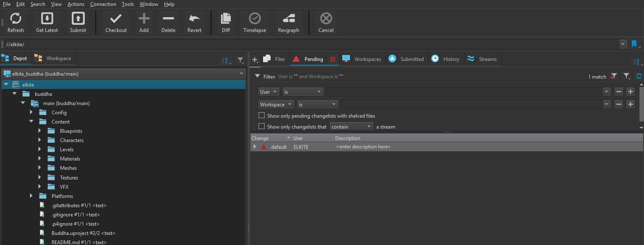Sort by the User column header

coord(313,138)
